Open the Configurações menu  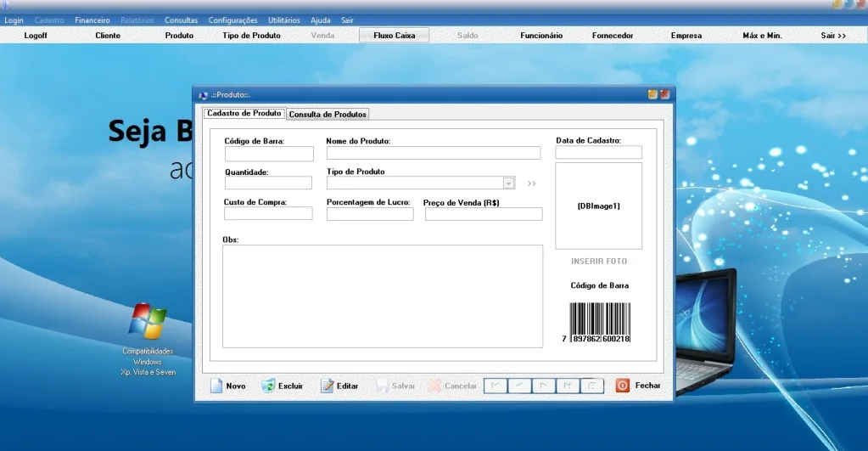pyautogui.click(x=233, y=20)
